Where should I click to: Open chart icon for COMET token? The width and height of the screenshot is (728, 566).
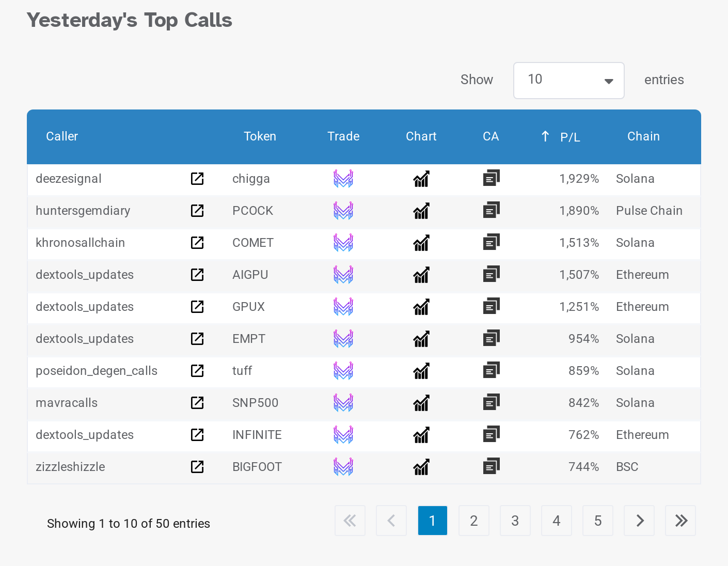[421, 243]
